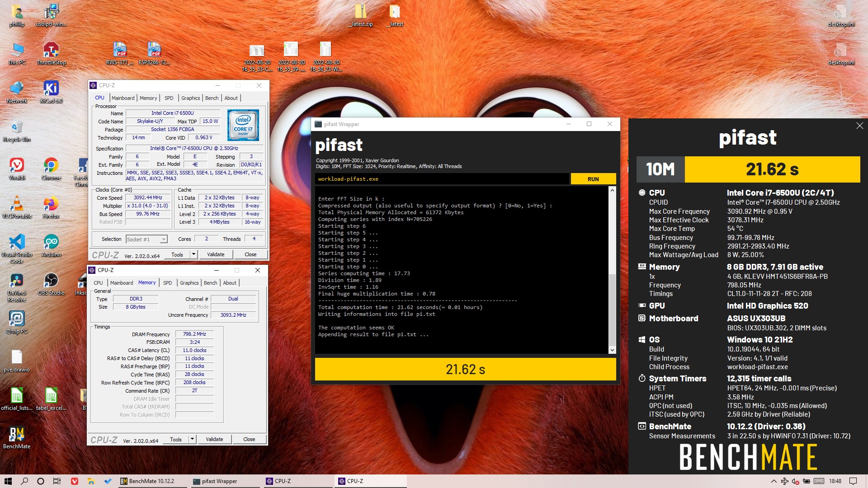
Task: Open DaVinci Resolve desktop icon
Action: point(17,287)
